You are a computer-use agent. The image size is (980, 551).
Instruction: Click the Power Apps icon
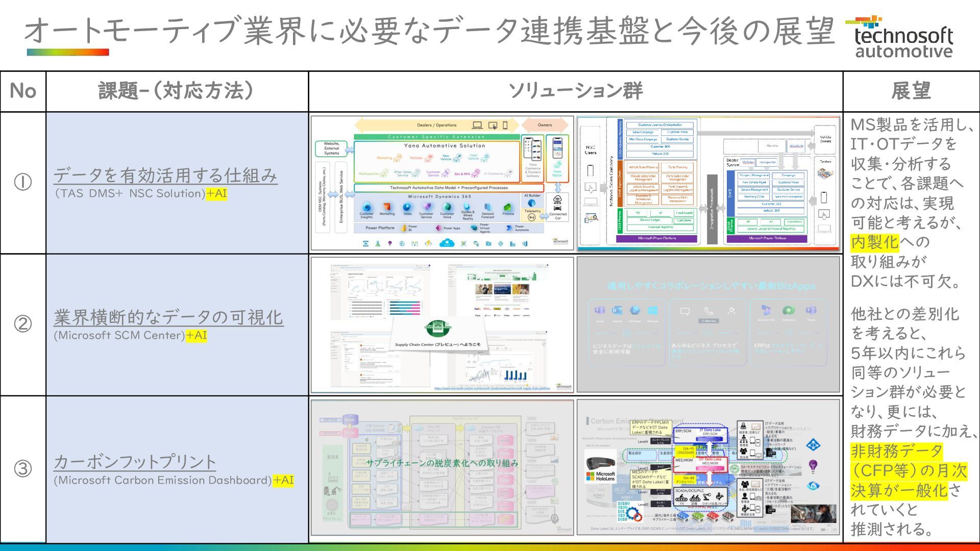point(438,228)
